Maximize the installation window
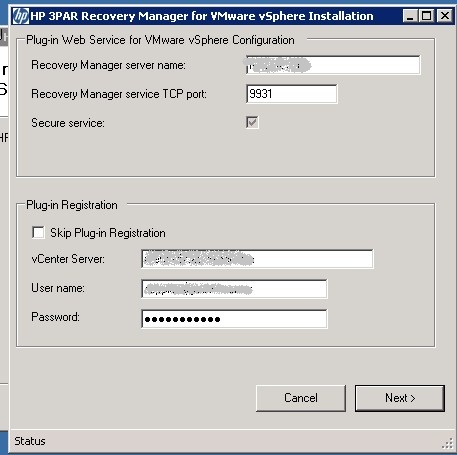Image resolution: width=457 pixels, height=455 pixels. point(426,16)
